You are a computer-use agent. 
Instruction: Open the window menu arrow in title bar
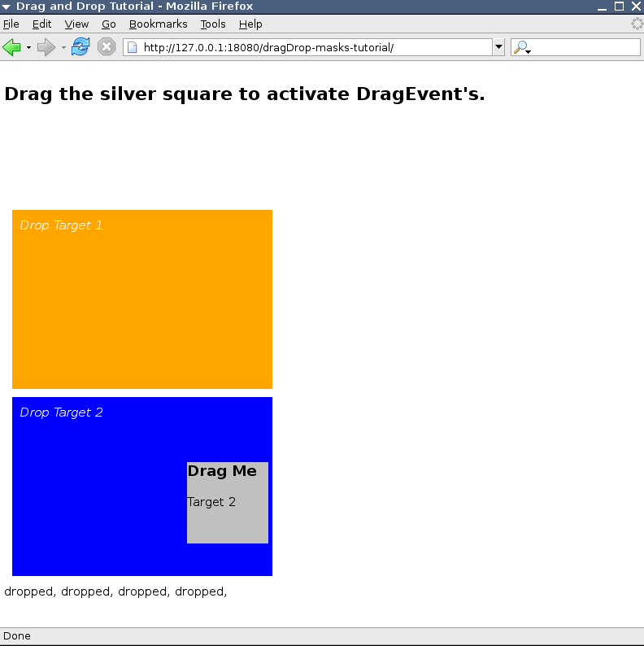[x=7, y=7]
